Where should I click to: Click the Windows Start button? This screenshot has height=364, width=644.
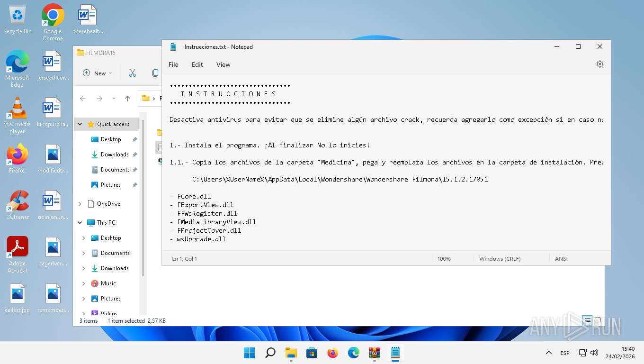point(249,353)
